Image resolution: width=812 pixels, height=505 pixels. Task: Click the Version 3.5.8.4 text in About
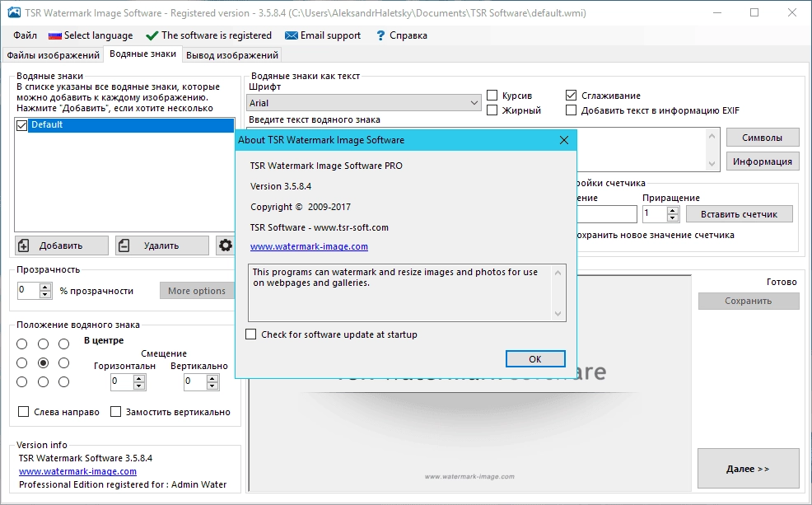[x=281, y=186]
